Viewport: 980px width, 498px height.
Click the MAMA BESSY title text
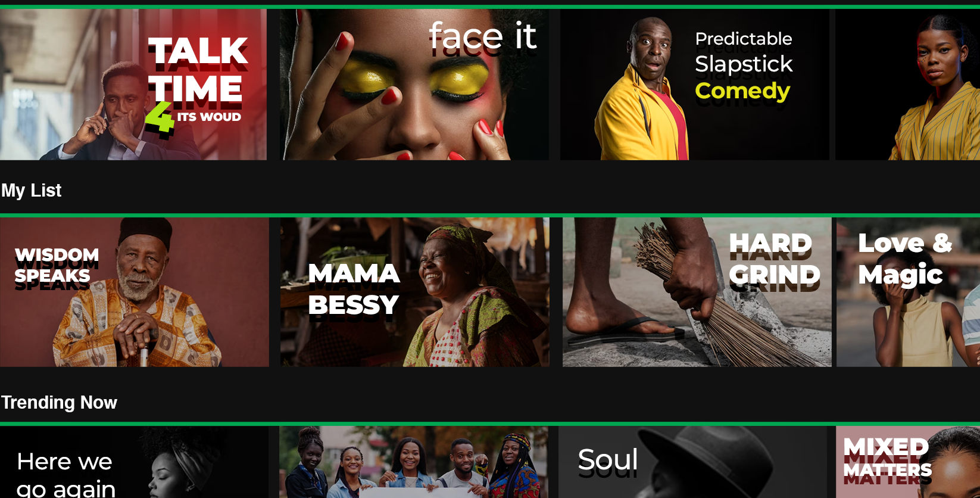coord(354,290)
